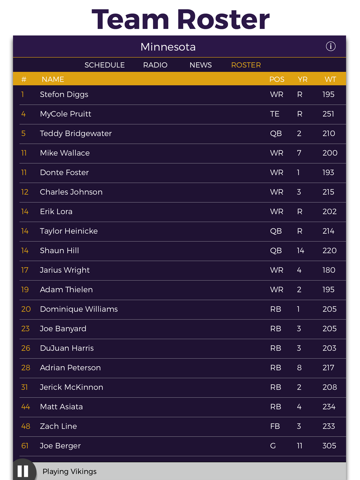
Task: Pause the Vikings radio stream
Action: pos(23,471)
